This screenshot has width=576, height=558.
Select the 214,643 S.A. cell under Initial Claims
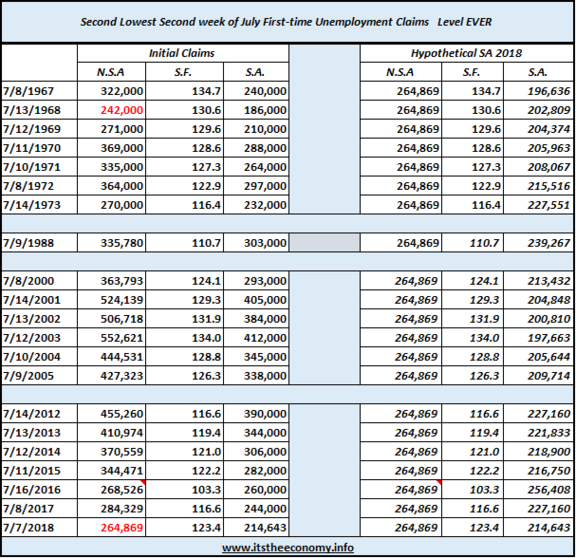(256, 528)
